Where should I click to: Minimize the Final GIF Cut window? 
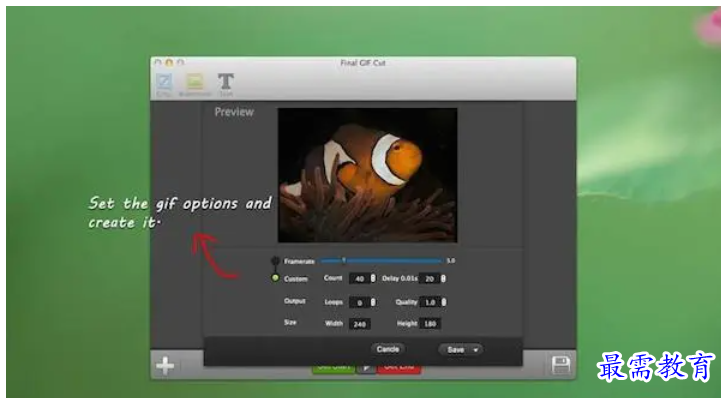click(169, 63)
